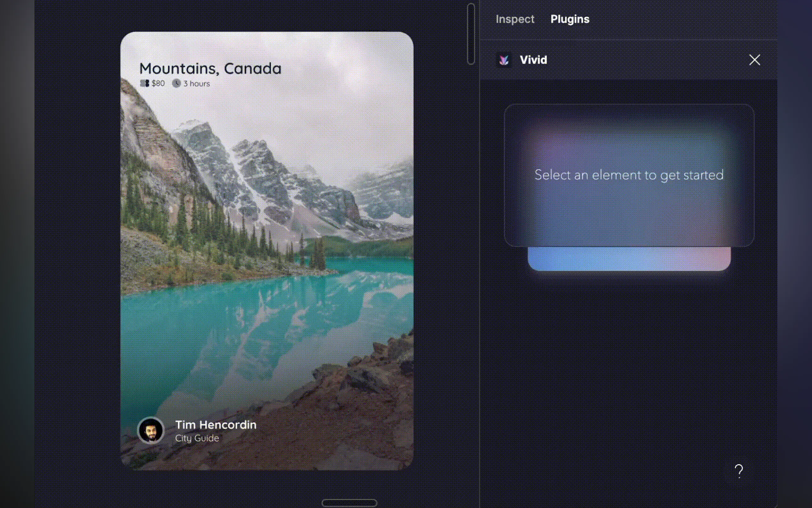Click the 'Vivid' plugin title text
Image resolution: width=812 pixels, height=508 pixels.
click(x=533, y=60)
